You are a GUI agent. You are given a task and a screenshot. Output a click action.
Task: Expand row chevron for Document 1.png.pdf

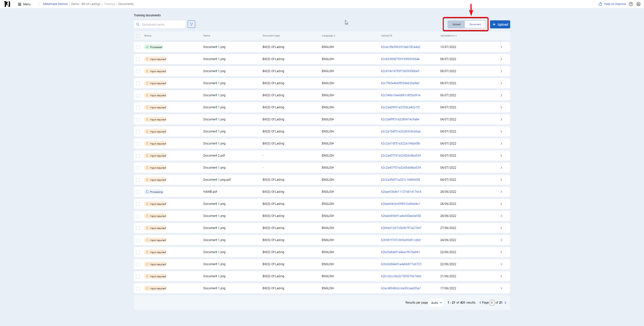[501, 180]
